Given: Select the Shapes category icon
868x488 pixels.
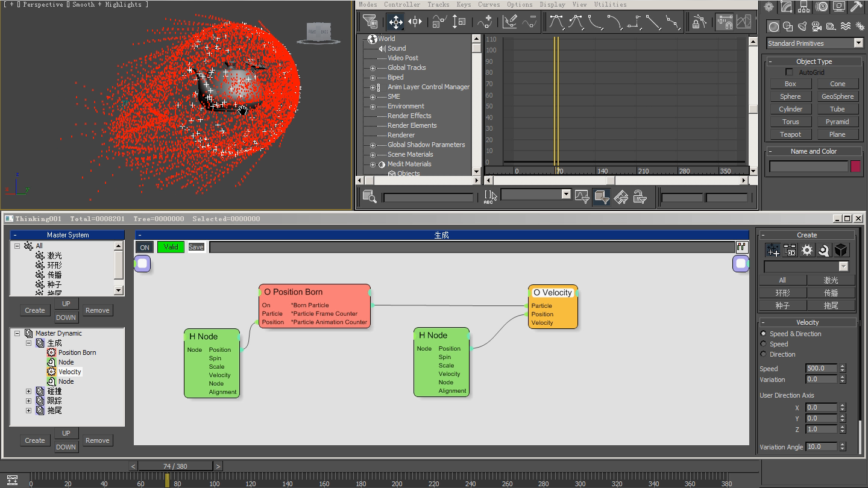Looking at the screenshot, I should [788, 27].
